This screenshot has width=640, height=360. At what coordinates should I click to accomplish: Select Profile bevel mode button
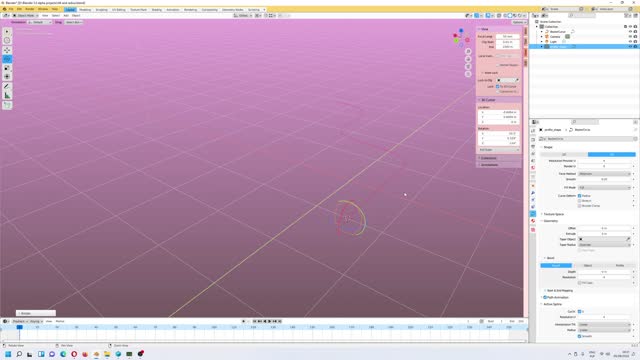[x=620, y=265]
